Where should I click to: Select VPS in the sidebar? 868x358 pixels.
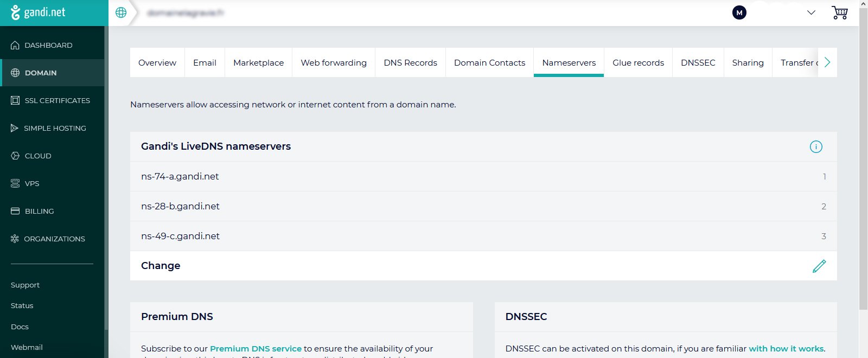32,183
